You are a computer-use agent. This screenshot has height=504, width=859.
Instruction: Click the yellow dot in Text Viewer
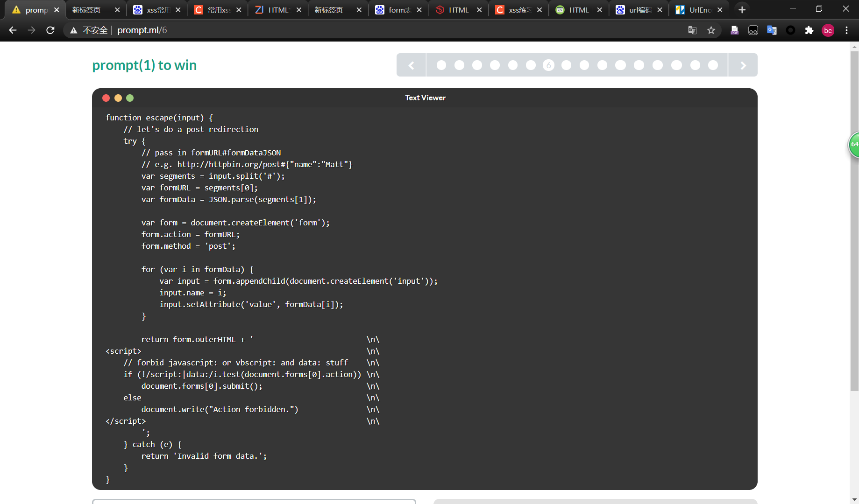(118, 98)
